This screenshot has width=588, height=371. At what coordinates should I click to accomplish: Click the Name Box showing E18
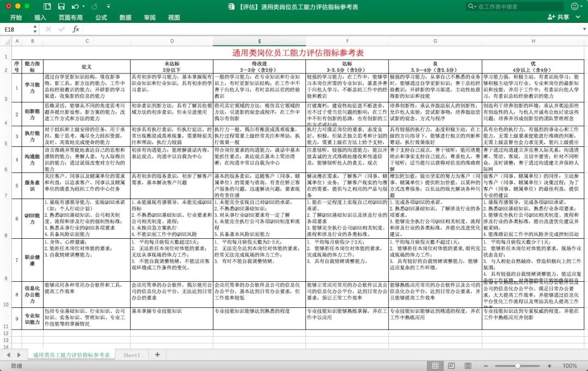click(x=17, y=29)
